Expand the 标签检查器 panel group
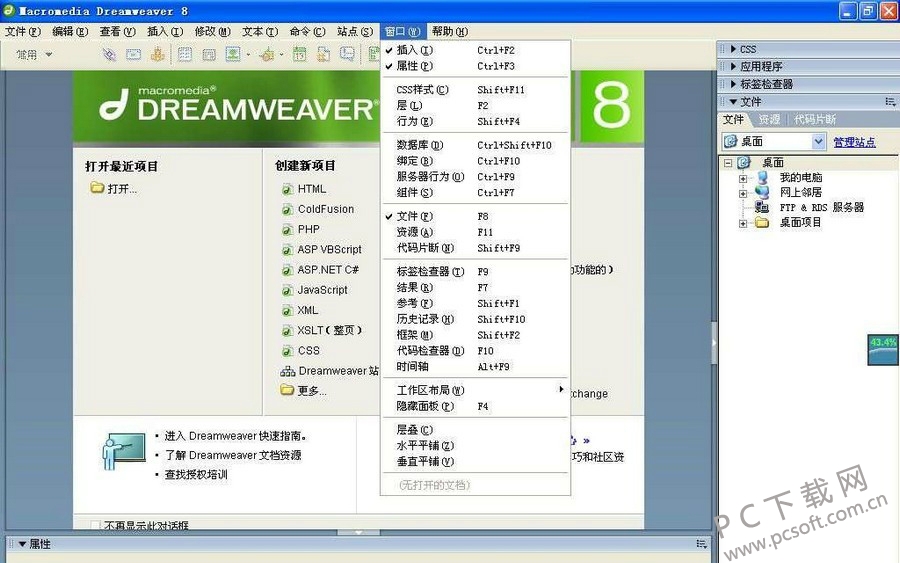 point(733,84)
